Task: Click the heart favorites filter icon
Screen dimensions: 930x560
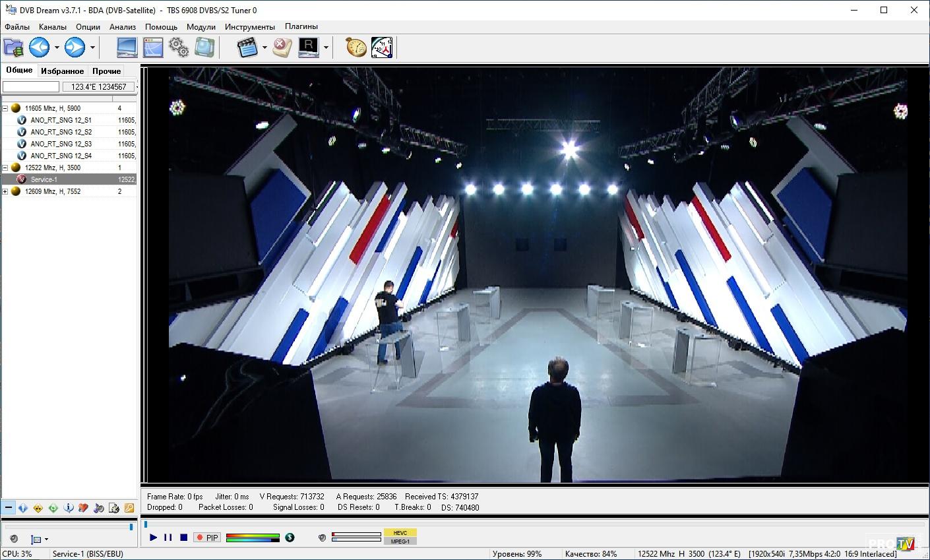Action: [83, 508]
